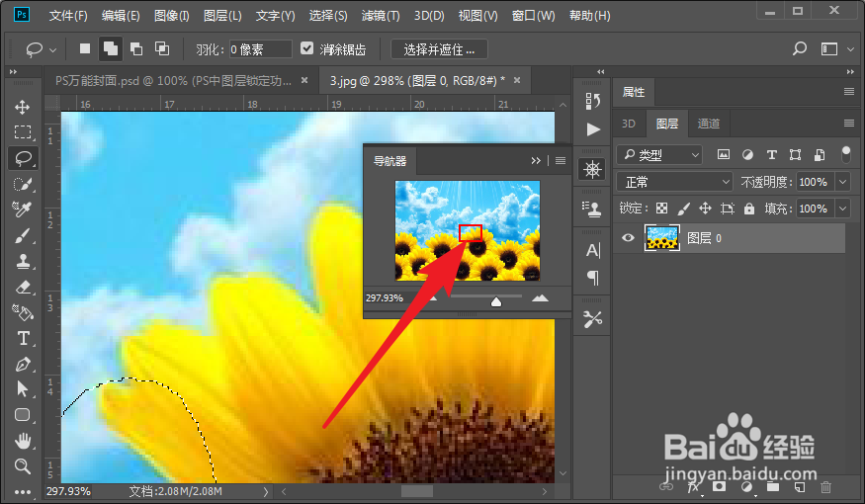Select the Path Selection tool

(23, 388)
